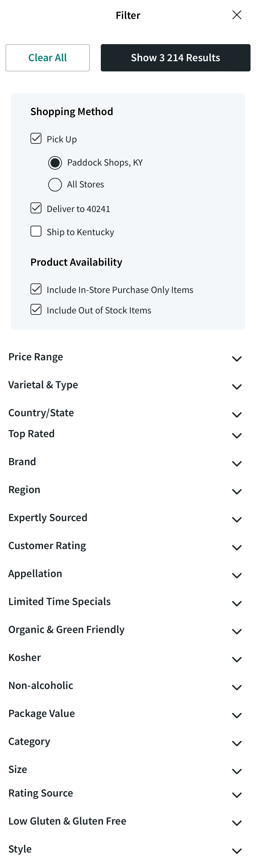
Task: Open the Customer Rating section
Action: (x=237, y=547)
